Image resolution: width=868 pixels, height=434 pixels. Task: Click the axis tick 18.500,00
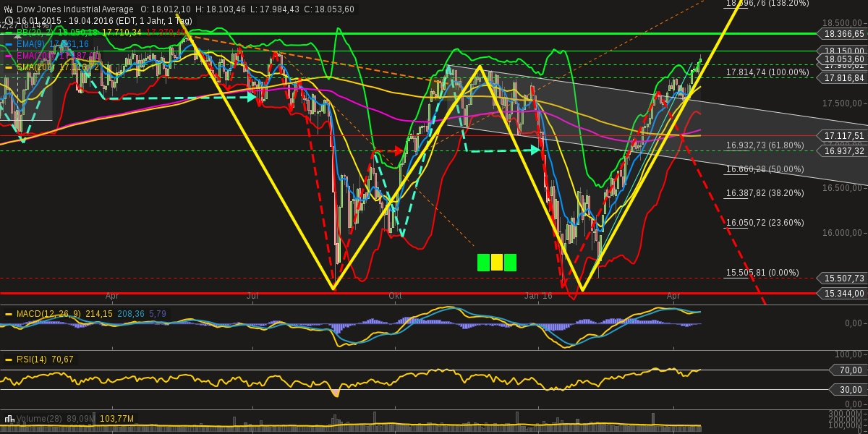point(841,23)
